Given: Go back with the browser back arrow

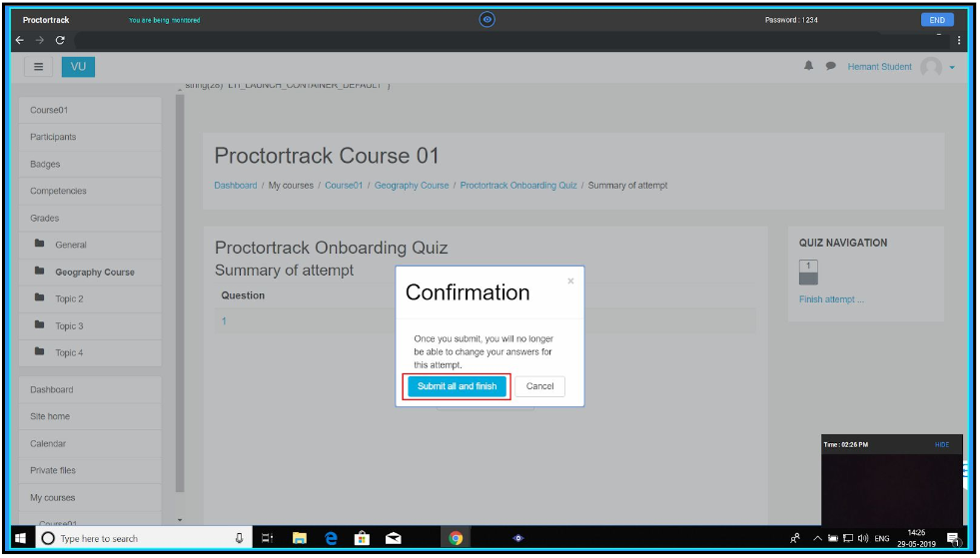Looking at the screenshot, I should [20, 40].
